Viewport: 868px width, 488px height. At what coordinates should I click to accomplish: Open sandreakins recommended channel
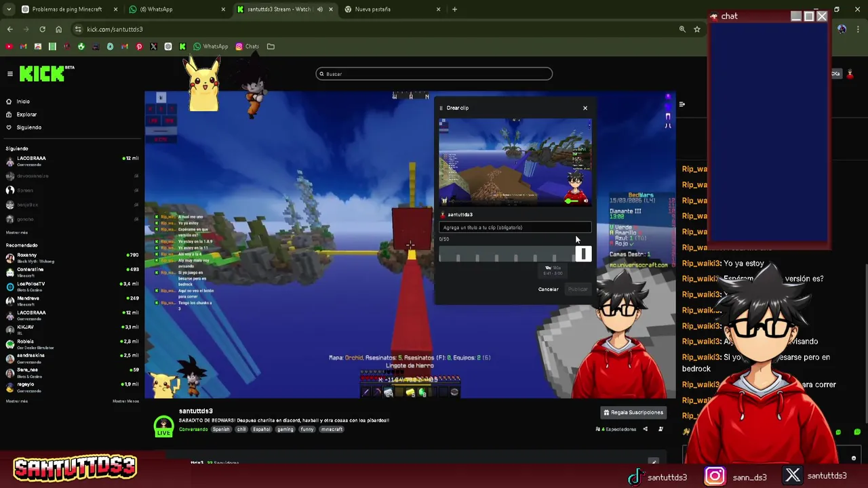[71, 358]
